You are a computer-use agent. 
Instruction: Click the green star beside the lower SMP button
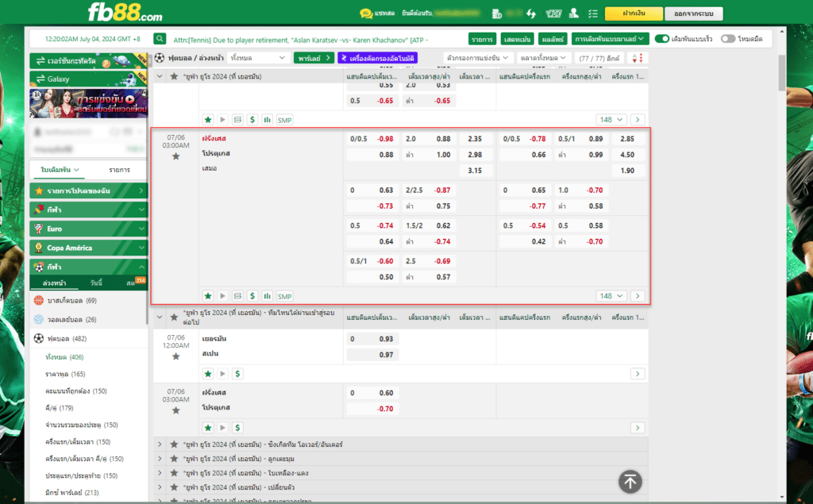pyautogui.click(x=208, y=296)
